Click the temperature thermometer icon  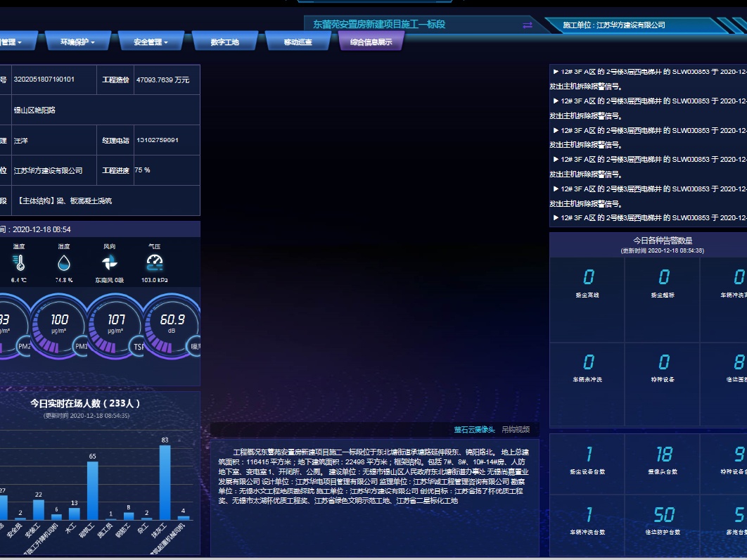[18, 263]
